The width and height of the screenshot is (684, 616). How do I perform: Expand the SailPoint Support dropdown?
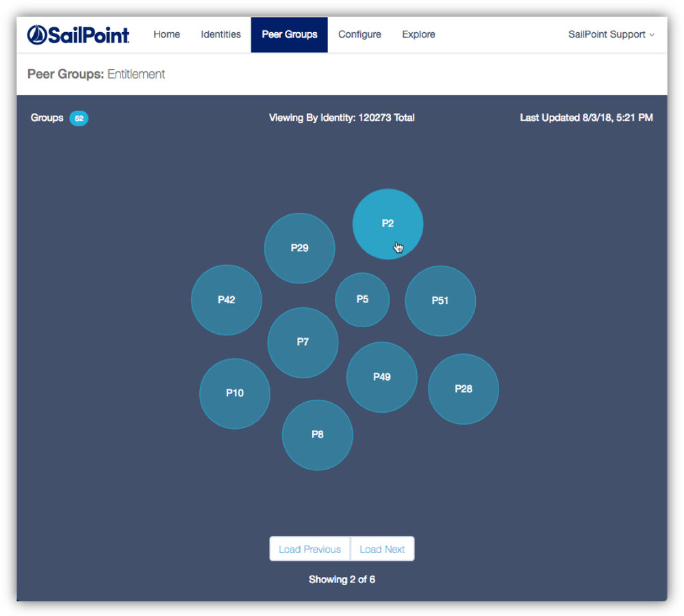[x=611, y=35]
